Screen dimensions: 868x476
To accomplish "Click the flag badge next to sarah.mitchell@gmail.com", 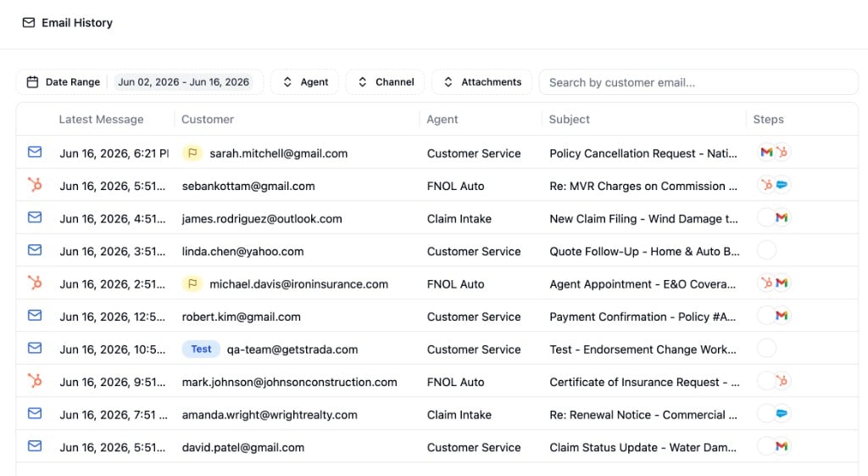I will pos(192,153).
